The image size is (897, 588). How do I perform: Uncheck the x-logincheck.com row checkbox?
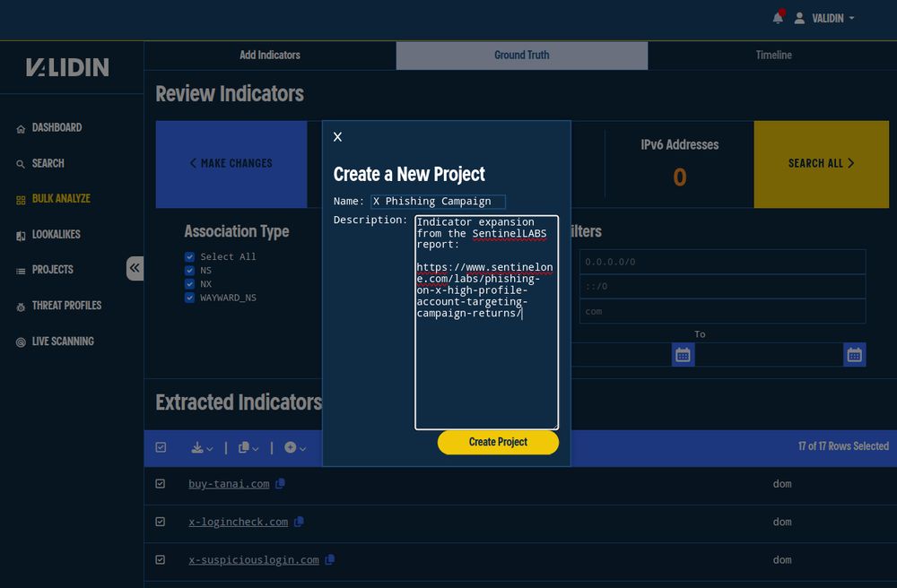[161, 522]
